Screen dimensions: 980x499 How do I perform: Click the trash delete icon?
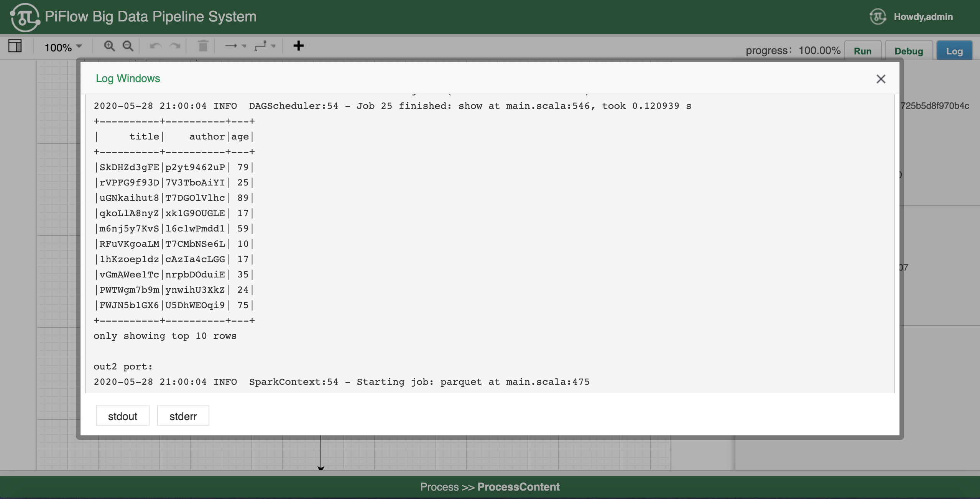coord(203,46)
